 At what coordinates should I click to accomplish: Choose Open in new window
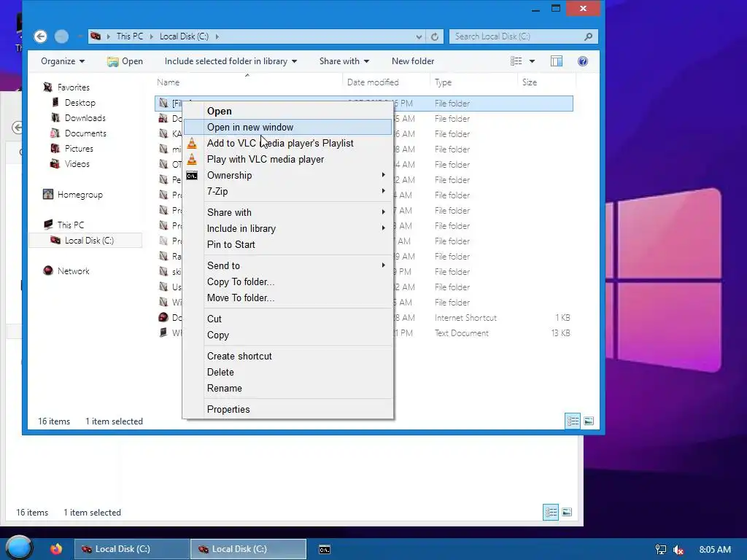tap(287, 127)
